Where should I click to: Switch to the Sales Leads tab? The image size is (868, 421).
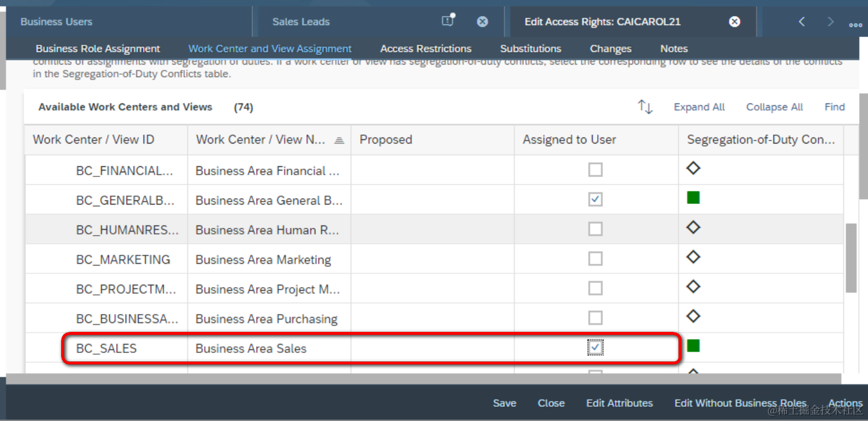[301, 22]
